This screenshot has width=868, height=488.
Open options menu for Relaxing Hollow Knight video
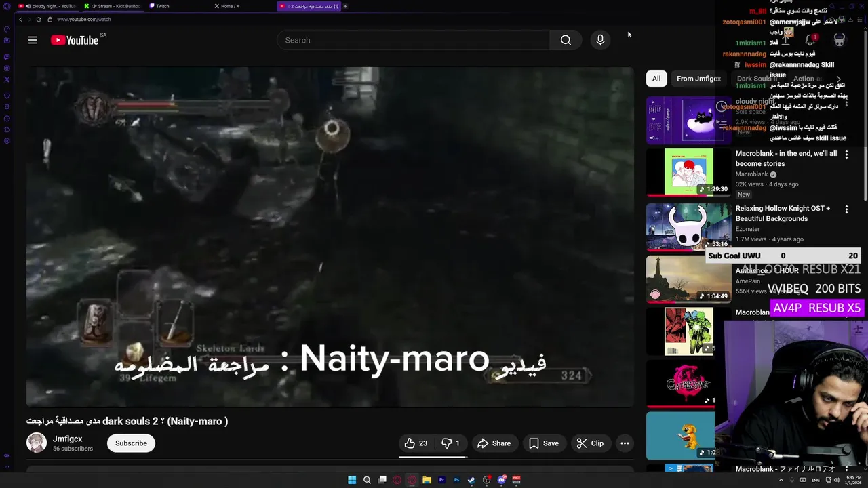click(846, 209)
